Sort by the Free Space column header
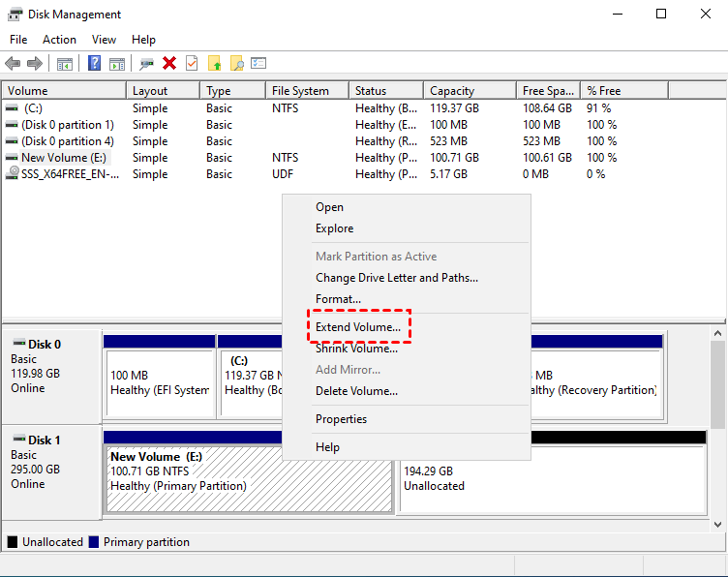 tap(549, 90)
